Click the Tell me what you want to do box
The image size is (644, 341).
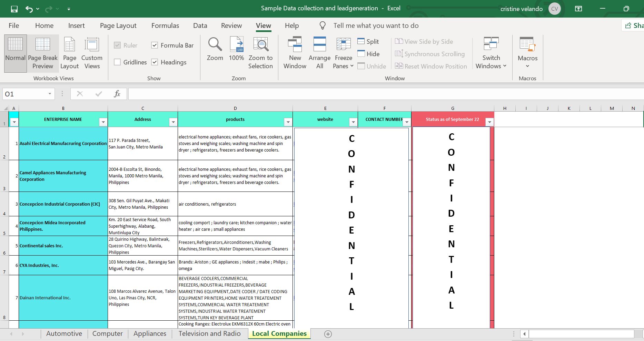376,25
